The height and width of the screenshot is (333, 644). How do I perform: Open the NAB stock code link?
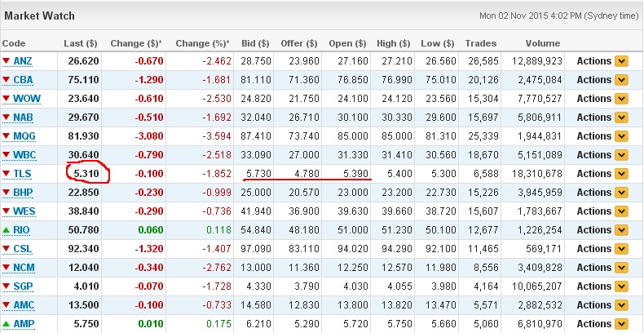[23, 118]
